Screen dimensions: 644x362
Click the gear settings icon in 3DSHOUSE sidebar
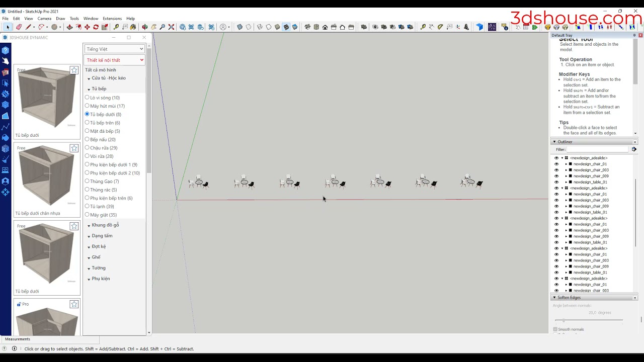pos(6,94)
